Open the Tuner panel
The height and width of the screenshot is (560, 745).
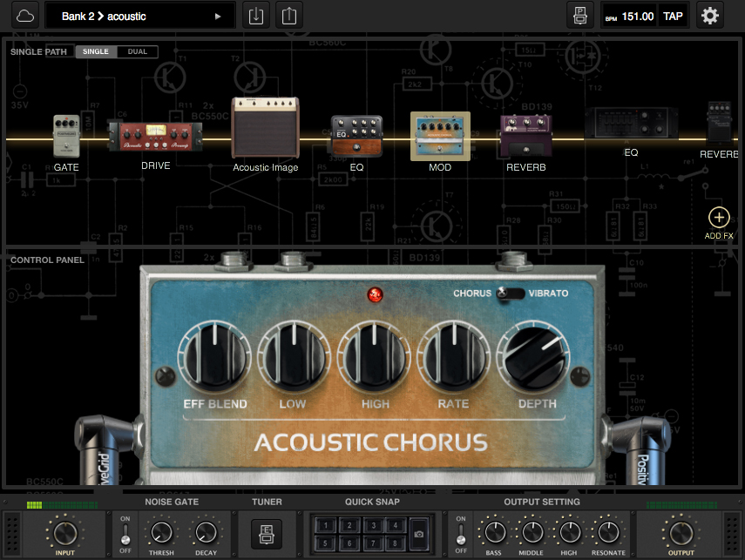267,535
